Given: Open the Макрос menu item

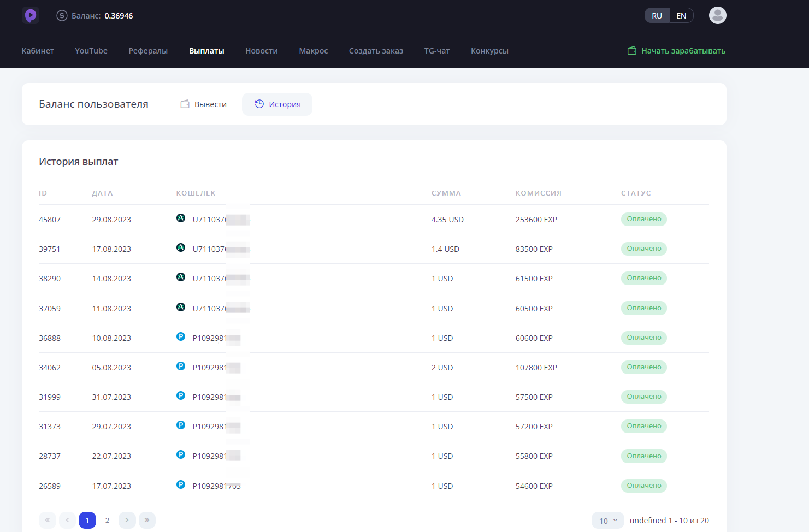Looking at the screenshot, I should point(314,51).
